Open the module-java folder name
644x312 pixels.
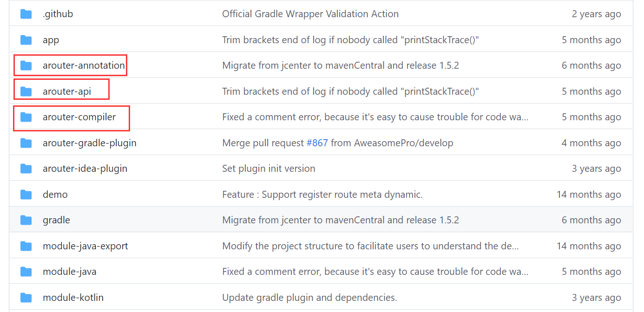(70, 272)
